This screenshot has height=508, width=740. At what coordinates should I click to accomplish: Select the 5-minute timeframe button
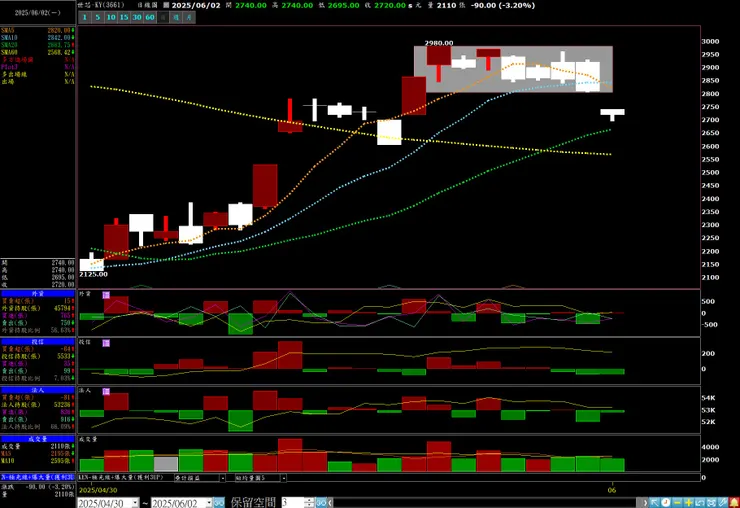click(97, 17)
